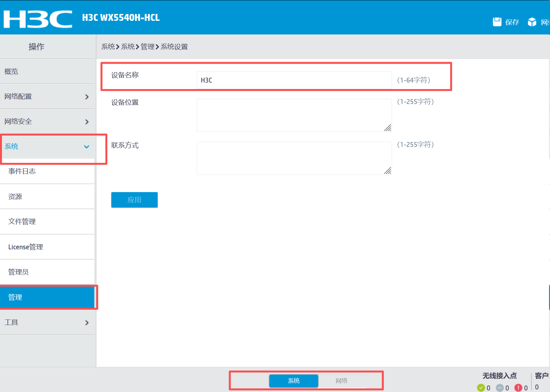
Task: Click the (1-255字符) hint beside 设备位置
Action: click(x=415, y=101)
